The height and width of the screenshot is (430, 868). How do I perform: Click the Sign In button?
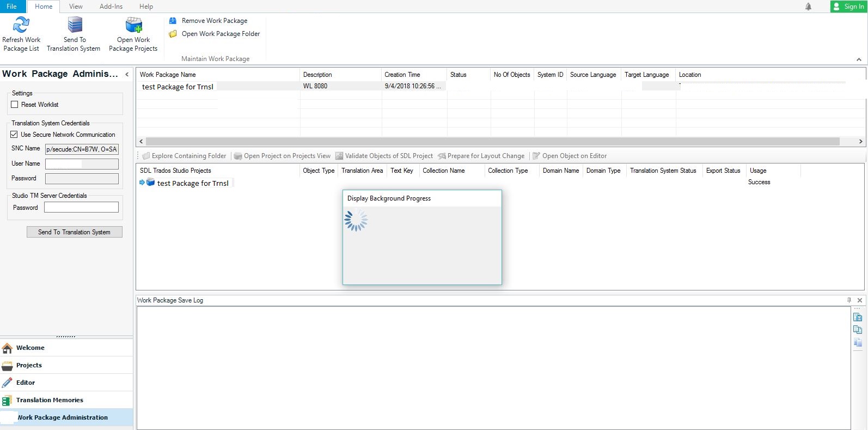click(x=848, y=7)
